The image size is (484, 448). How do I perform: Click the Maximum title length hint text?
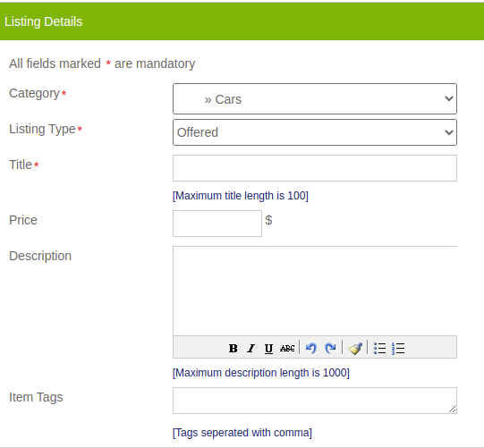point(241,196)
